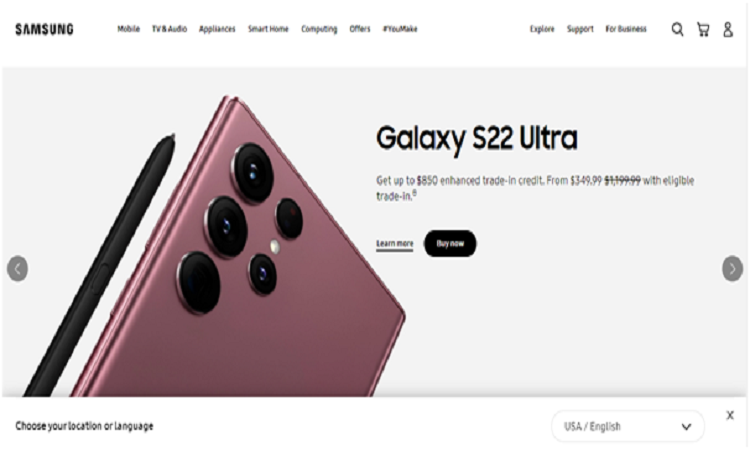Open the TV & Audio menu
Viewport: 750px width, 450px height.
(169, 29)
